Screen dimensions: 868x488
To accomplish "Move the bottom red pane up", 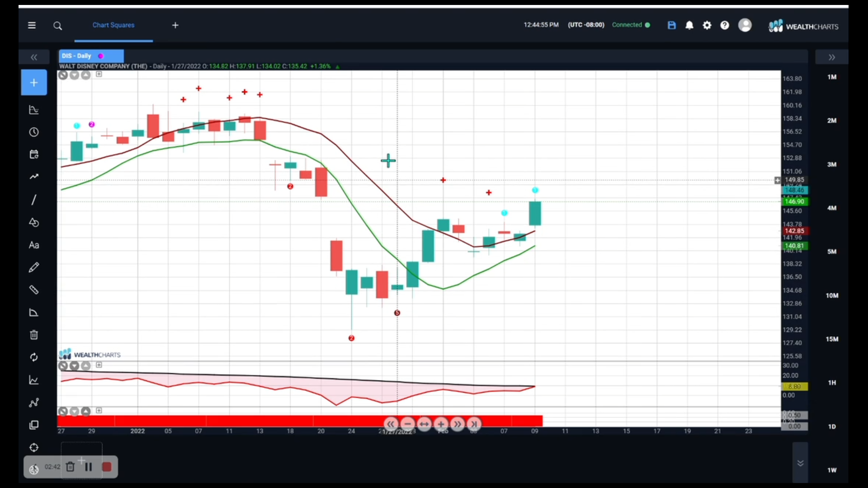I will click(x=85, y=411).
